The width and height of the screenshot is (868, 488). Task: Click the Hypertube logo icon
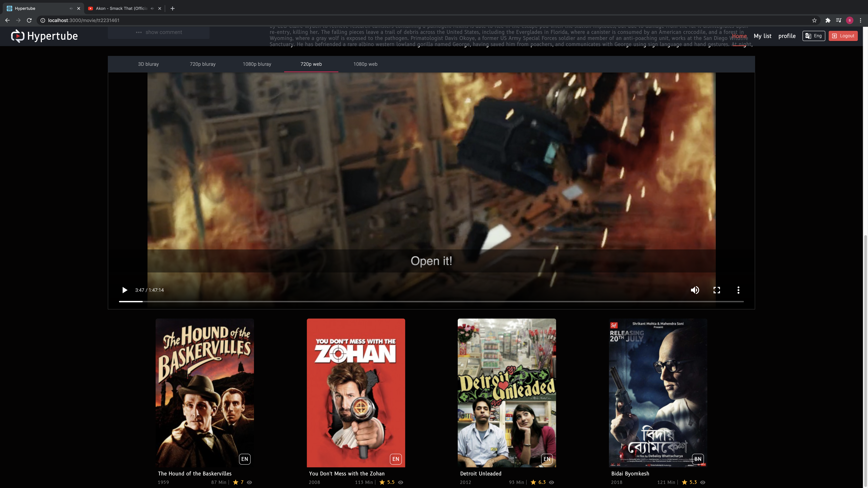tap(17, 36)
